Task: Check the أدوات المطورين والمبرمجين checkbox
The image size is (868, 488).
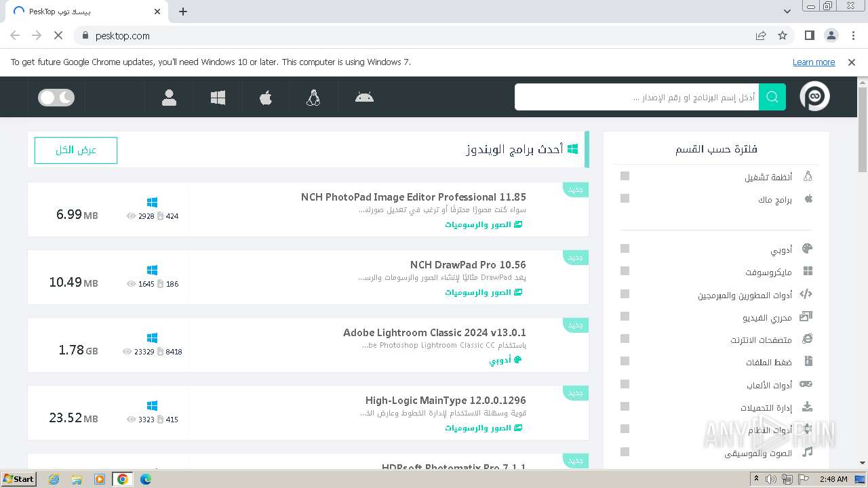Action: [625, 294]
